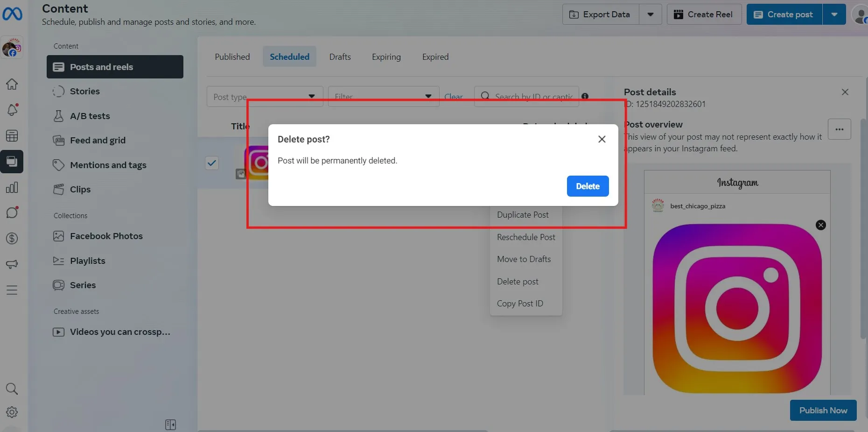This screenshot has height=432, width=868.
Task: Switch to the Expired tab
Action: coord(435,57)
